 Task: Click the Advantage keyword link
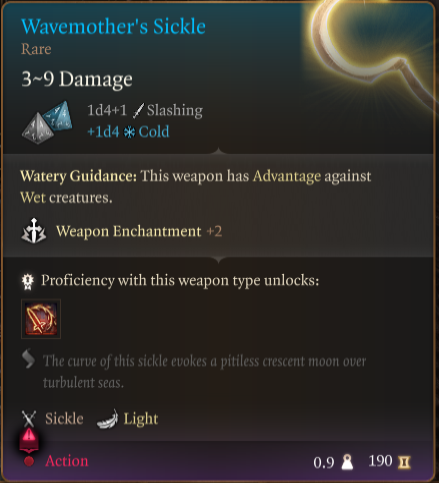pyautogui.click(x=287, y=176)
